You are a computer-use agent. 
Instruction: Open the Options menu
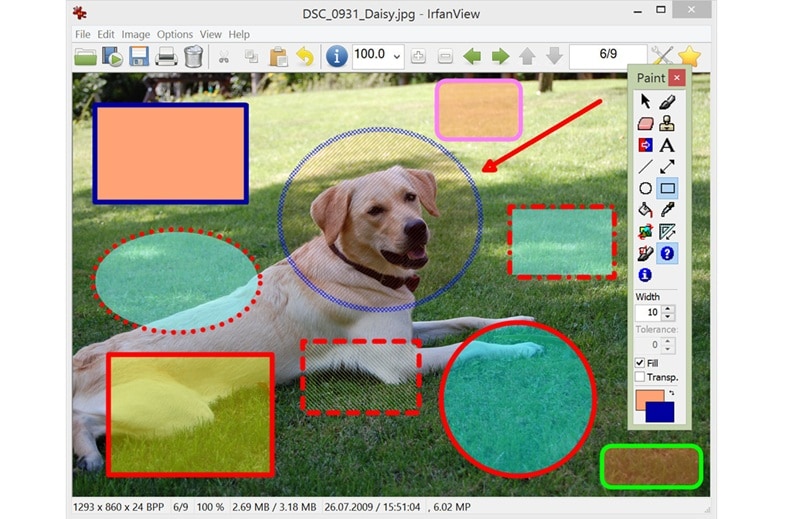(175, 34)
